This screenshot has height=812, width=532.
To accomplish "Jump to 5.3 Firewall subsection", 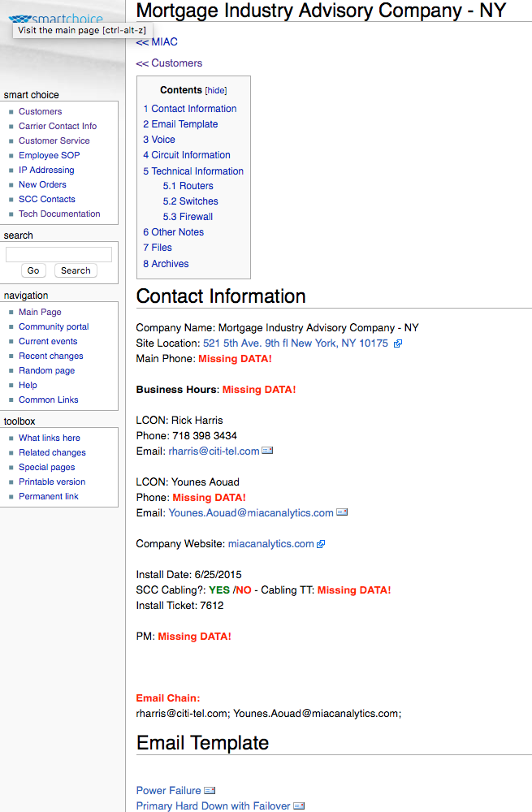I will 188,217.
